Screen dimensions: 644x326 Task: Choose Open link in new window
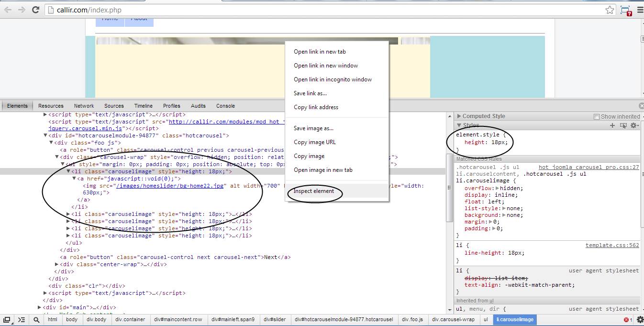click(x=337, y=66)
